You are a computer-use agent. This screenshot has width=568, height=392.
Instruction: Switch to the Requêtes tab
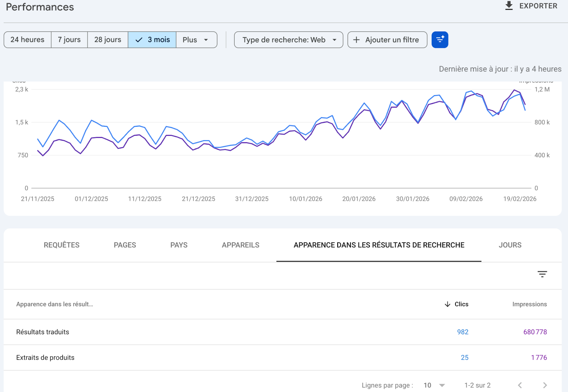pyautogui.click(x=61, y=245)
